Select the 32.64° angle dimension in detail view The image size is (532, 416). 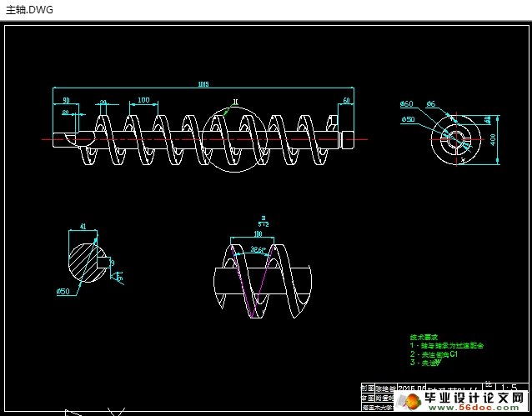258,250
